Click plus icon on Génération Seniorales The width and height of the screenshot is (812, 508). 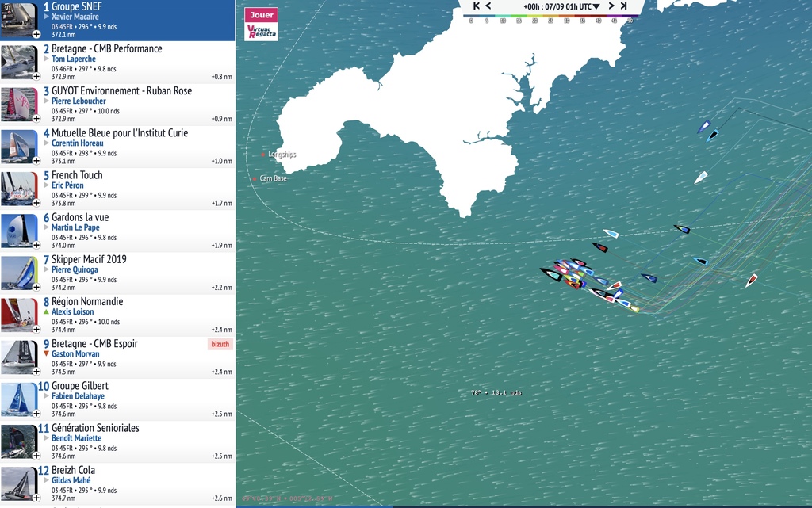[36, 456]
